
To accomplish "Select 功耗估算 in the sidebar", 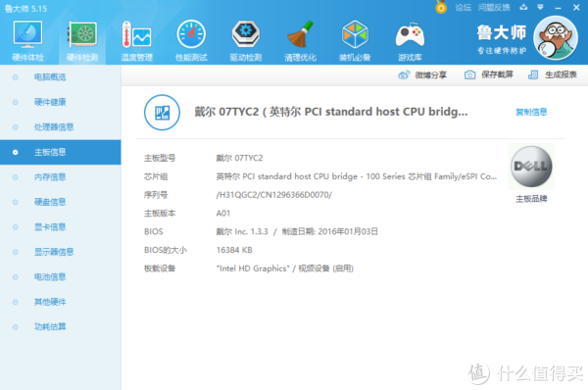I will coord(61,327).
